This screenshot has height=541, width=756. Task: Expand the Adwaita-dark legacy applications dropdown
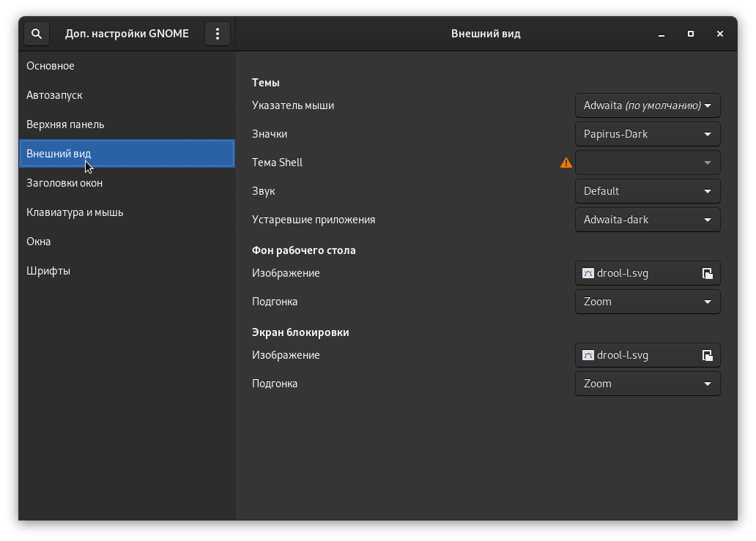(648, 220)
